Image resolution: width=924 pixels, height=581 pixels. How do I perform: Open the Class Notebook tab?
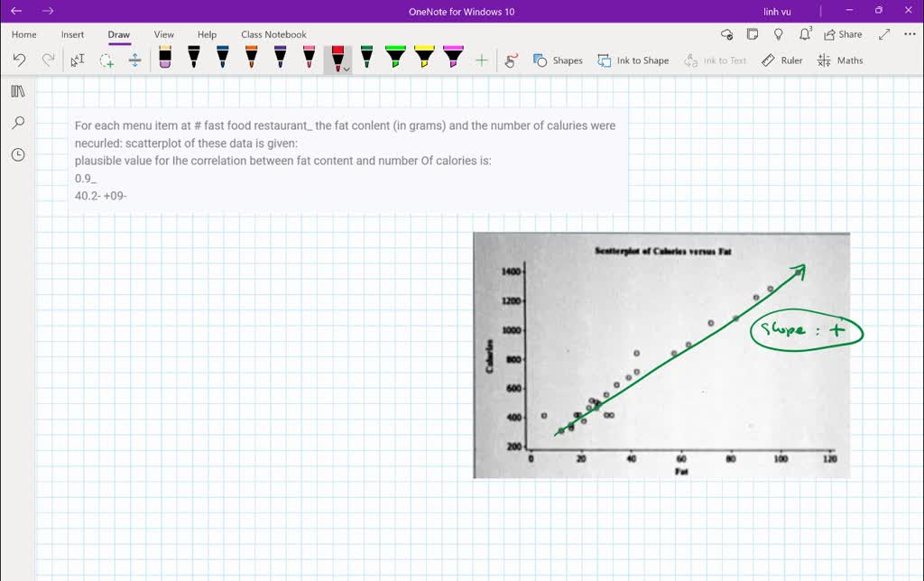click(x=273, y=34)
